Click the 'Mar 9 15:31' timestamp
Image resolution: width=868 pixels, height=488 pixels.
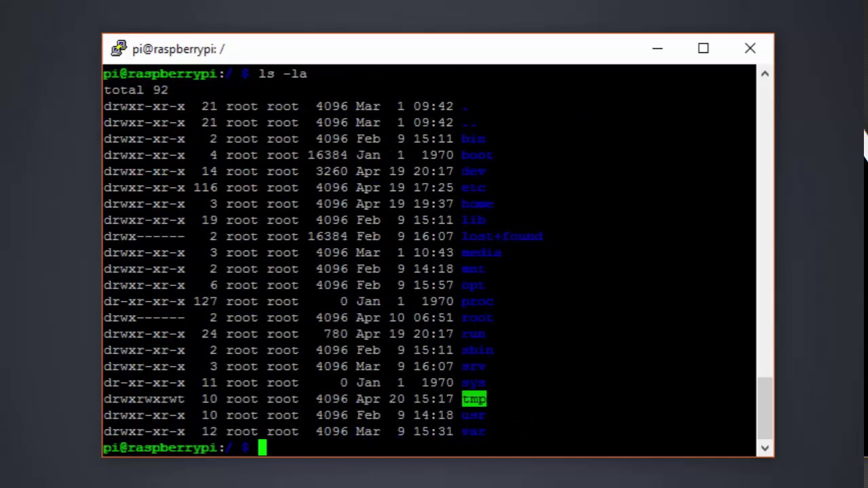point(404,431)
